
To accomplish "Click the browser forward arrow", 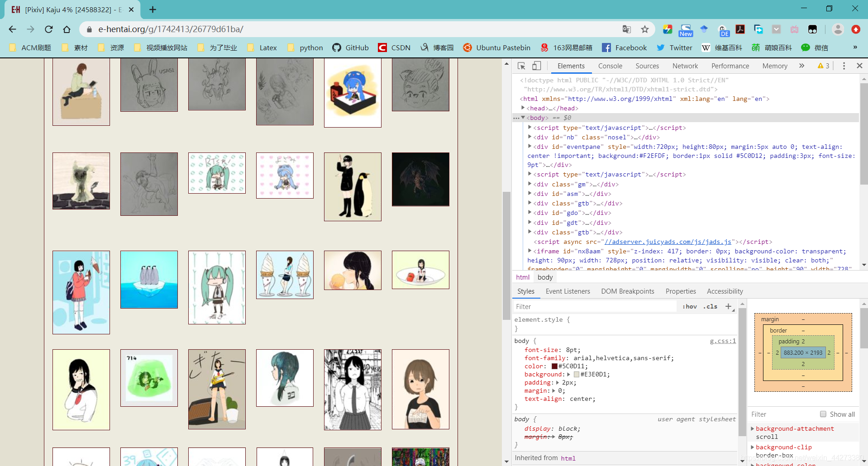I will tap(30, 29).
